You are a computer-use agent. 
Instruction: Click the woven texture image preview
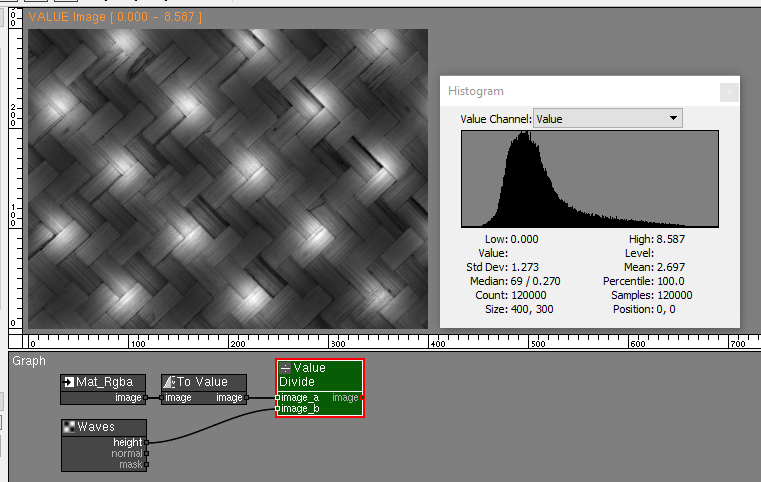(228, 178)
